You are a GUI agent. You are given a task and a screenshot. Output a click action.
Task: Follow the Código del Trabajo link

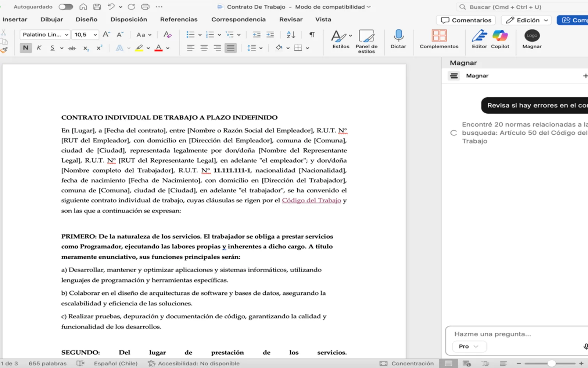click(311, 200)
